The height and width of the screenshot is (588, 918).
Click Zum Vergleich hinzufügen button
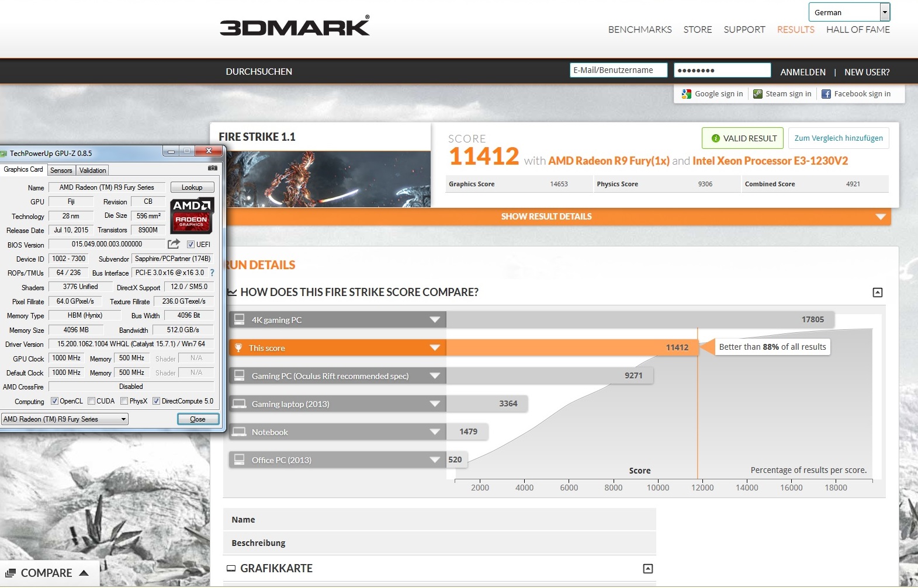click(x=839, y=138)
